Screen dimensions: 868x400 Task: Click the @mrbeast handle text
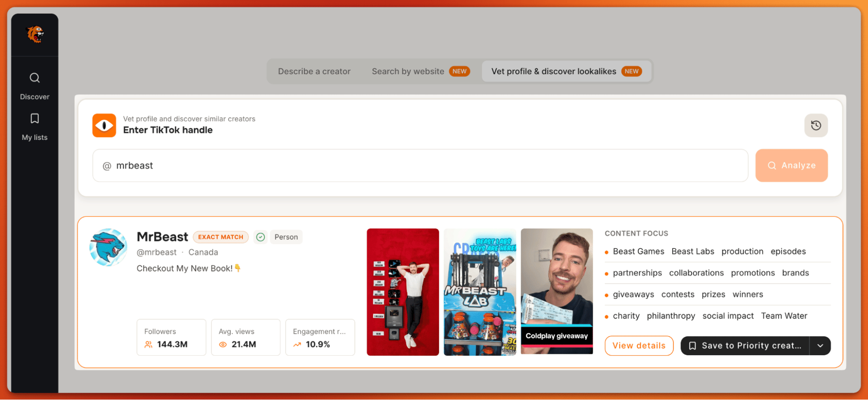click(x=157, y=252)
